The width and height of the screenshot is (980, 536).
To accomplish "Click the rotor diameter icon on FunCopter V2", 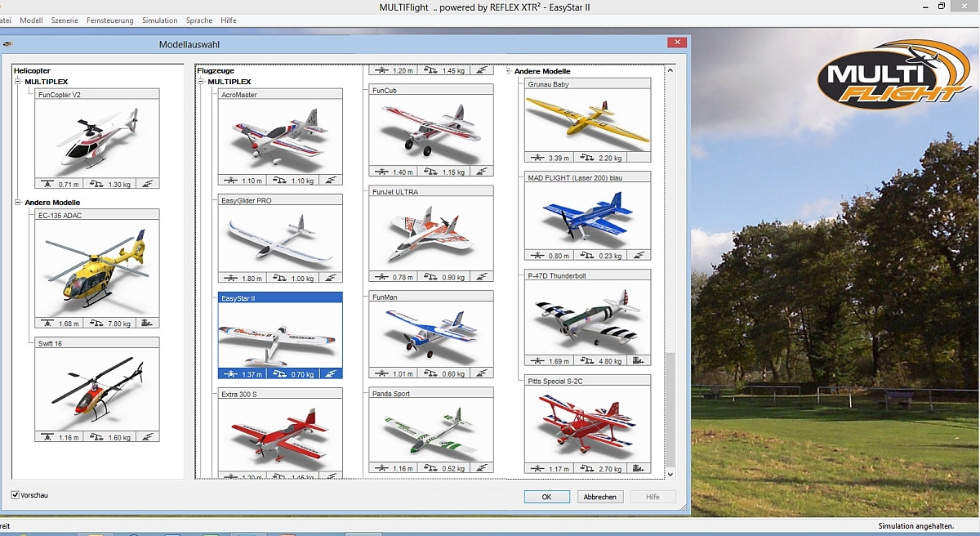I will (48, 184).
